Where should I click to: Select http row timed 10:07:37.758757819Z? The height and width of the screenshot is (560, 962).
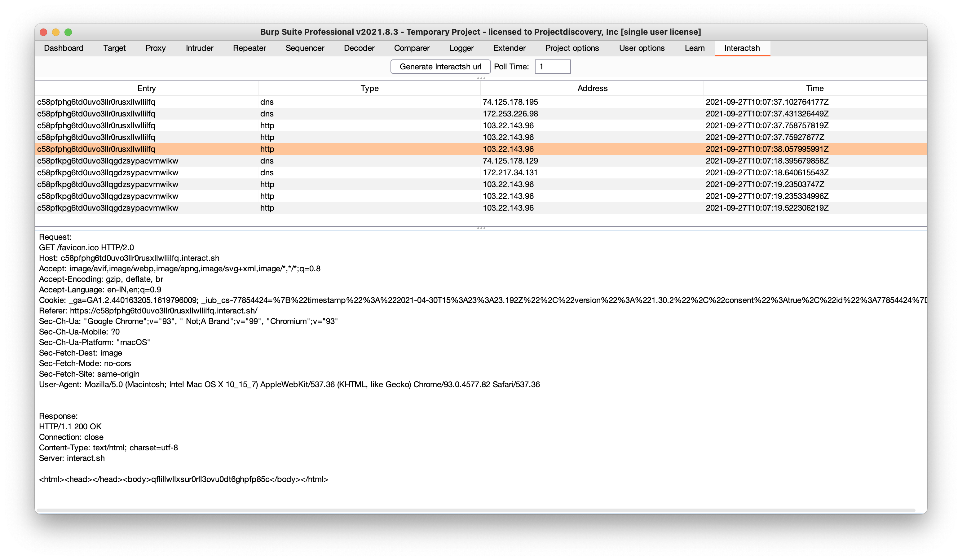click(481, 126)
